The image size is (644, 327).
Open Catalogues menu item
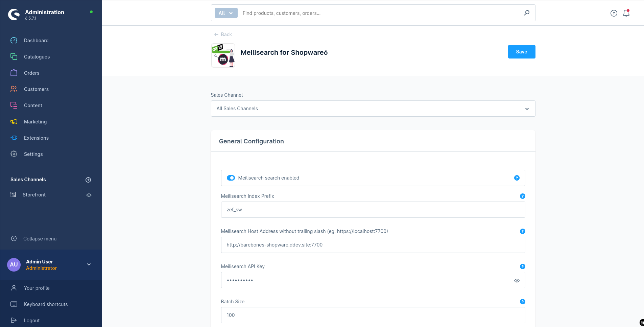point(37,57)
